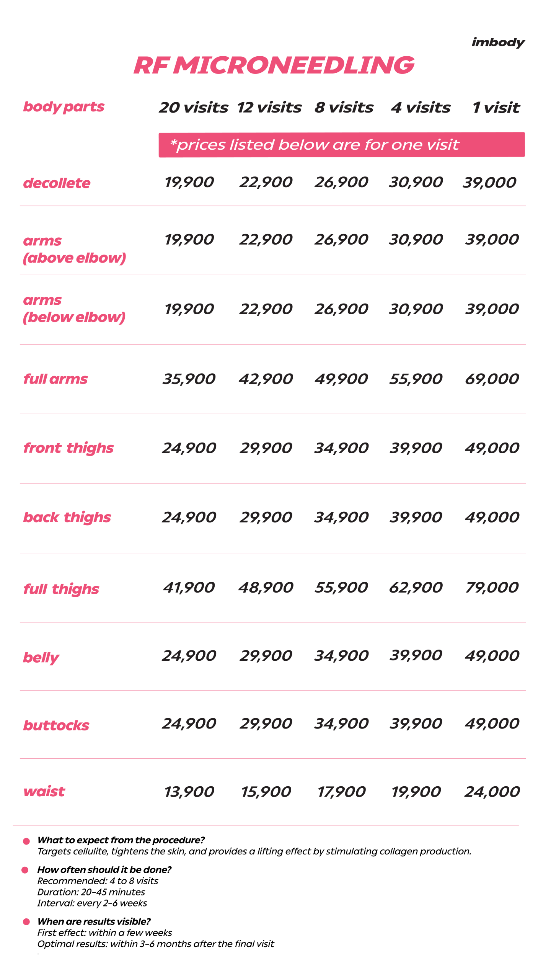Click the 'decollete' row label
The image size is (551, 980).
coord(57,183)
